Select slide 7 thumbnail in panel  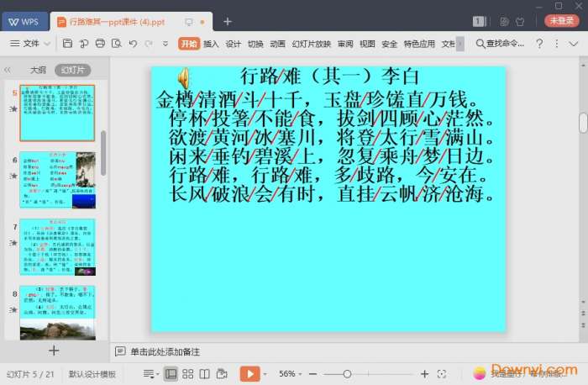[57, 247]
